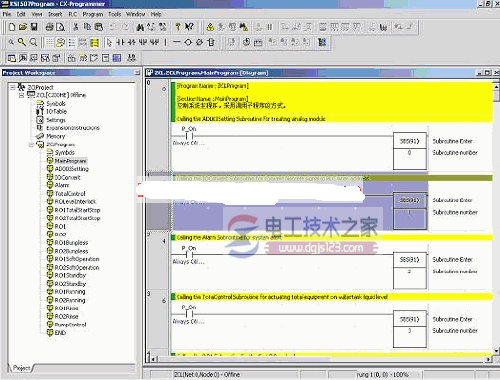Click the Print Preview icon
Image resolution: width=500 pixels, height=380 pixels.
click(x=60, y=27)
